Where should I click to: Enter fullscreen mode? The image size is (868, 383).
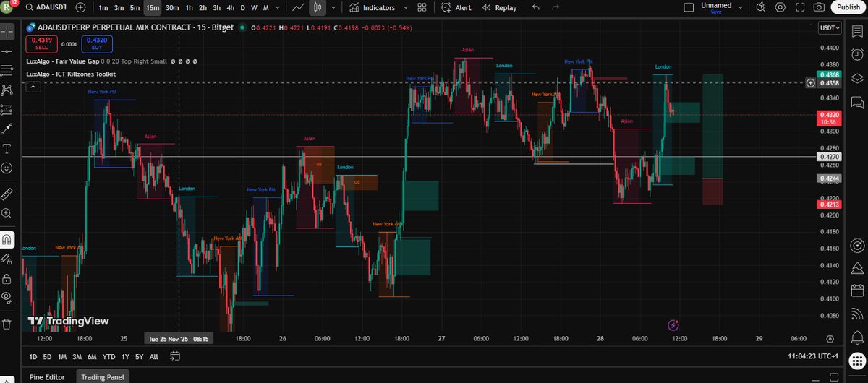click(800, 7)
